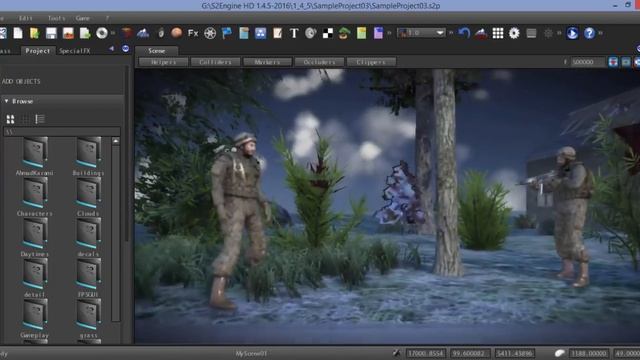Viewport: 640px width, 360px height.
Task: Toggle the Occluders button
Action: point(319,62)
